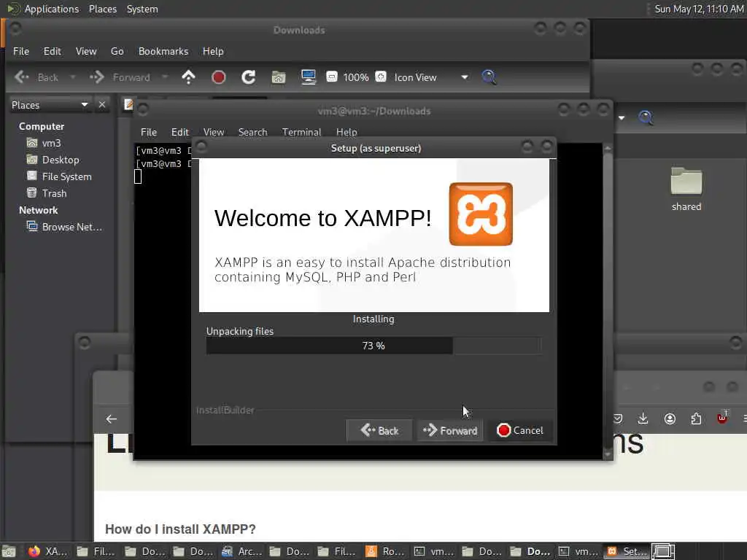Click the terminal window vertical scrollbar
Viewport: 747px width, 560px height.
(608, 301)
